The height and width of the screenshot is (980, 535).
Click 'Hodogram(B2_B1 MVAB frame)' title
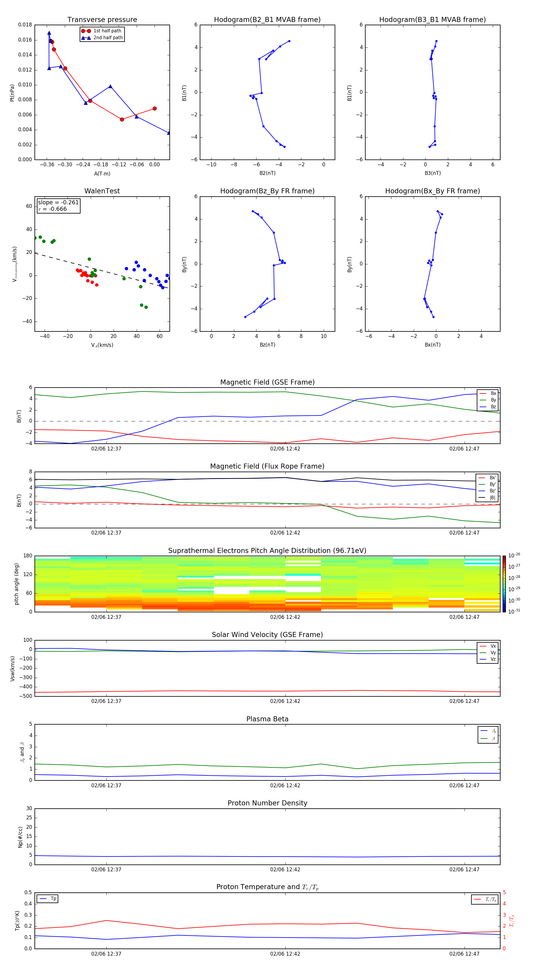(x=267, y=20)
